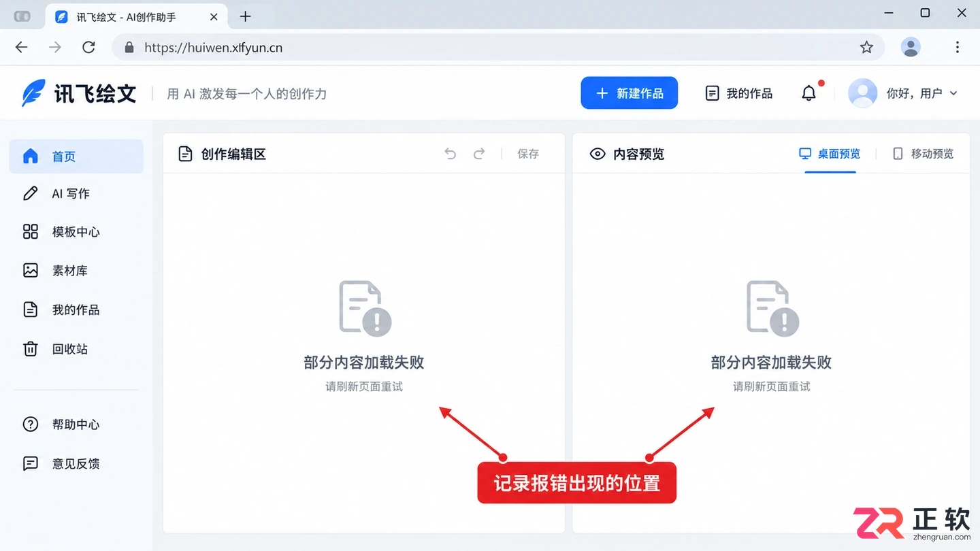The width and height of the screenshot is (980, 551).
Task: Reload the page with the refresh icon
Action: tap(88, 47)
